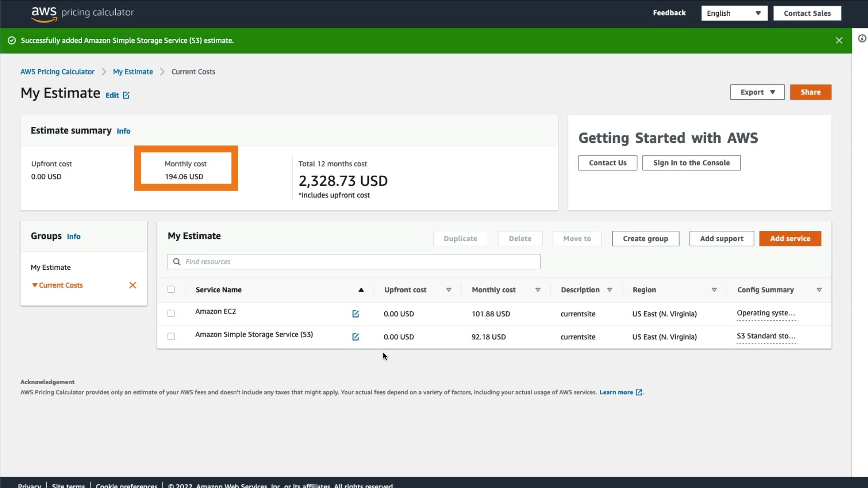Viewport: 868px width, 488px height.
Task: Navigate to My Estimate breadcrumb
Action: click(133, 72)
